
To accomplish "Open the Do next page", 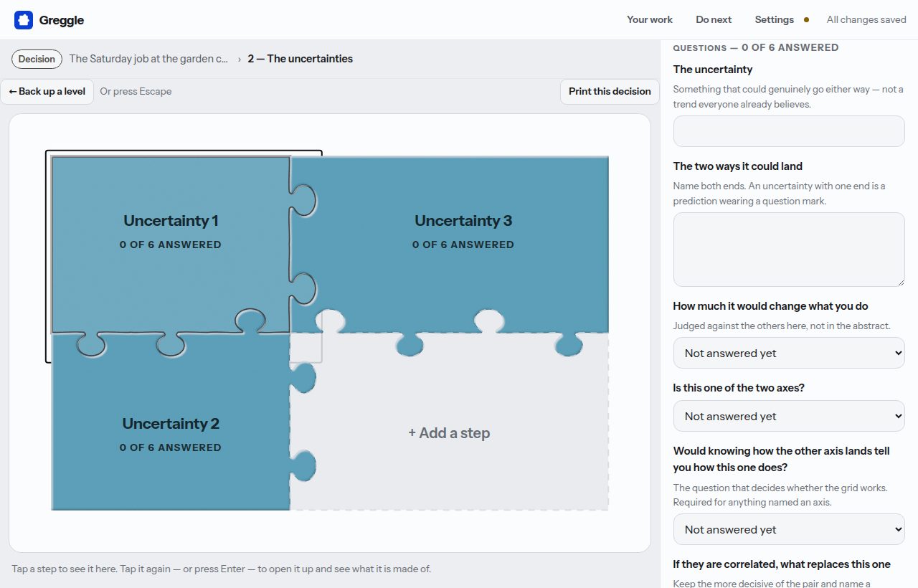I will (714, 20).
